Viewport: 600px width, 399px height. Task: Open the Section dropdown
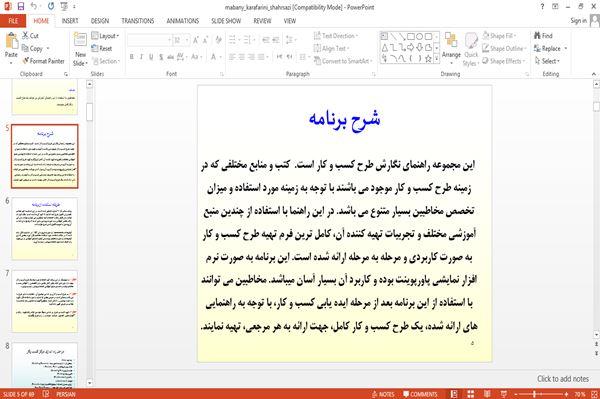click(105, 61)
